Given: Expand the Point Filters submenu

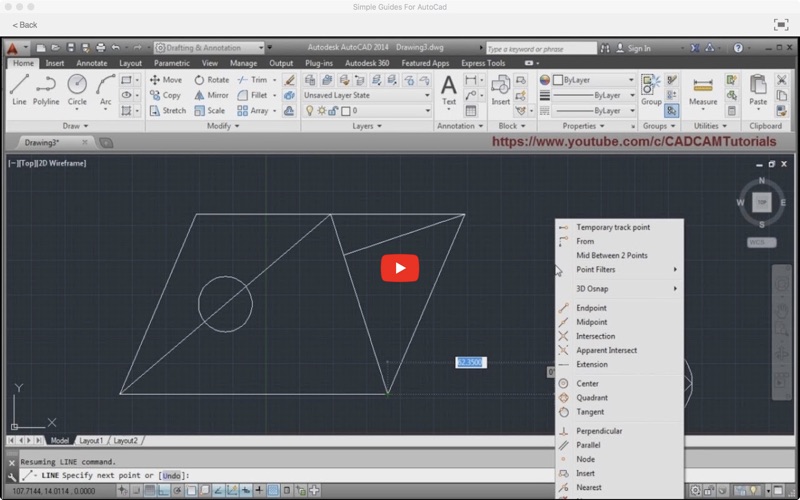Looking at the screenshot, I should 619,269.
